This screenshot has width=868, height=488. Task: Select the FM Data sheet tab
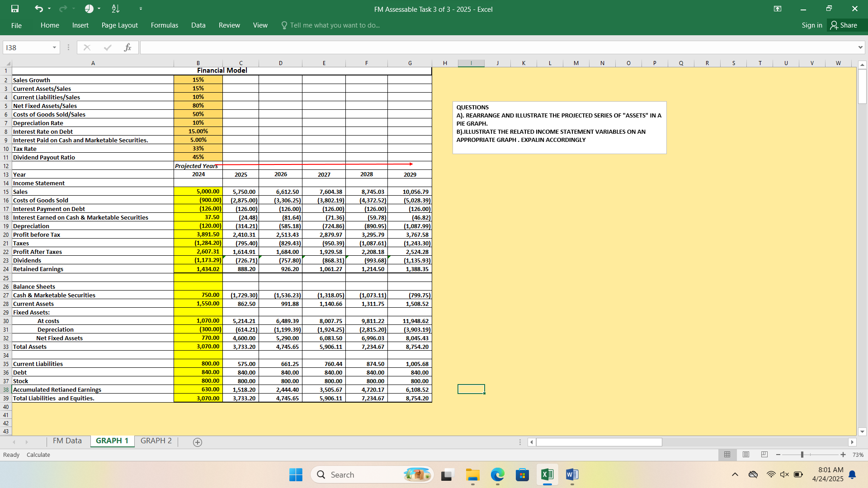[67, 441]
